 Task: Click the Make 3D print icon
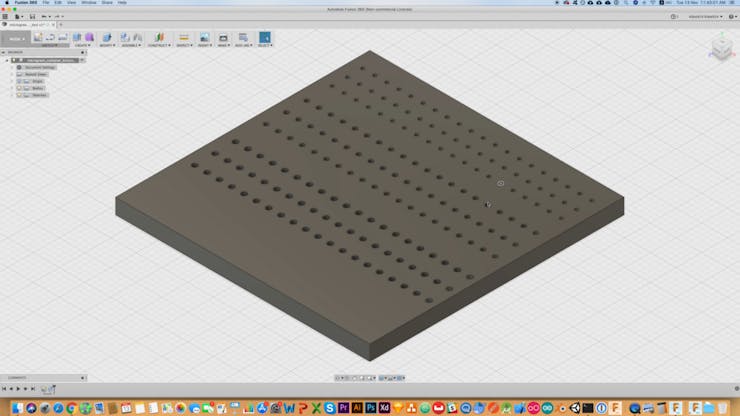(x=223, y=37)
